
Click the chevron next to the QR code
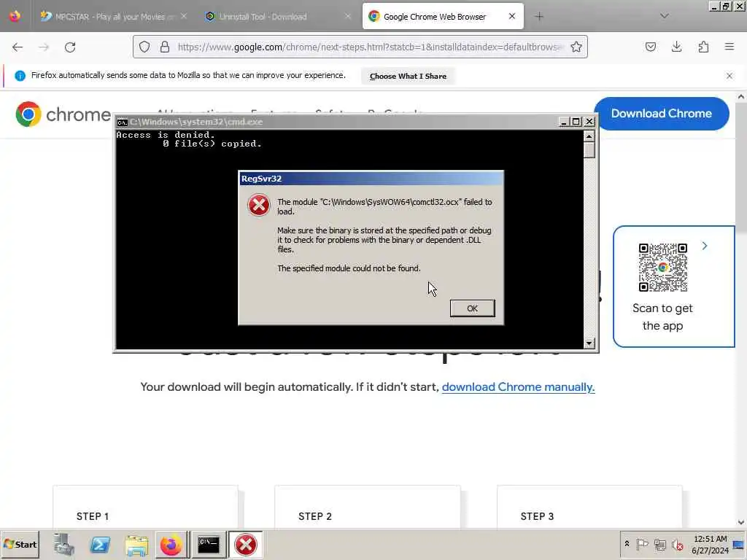pos(705,246)
